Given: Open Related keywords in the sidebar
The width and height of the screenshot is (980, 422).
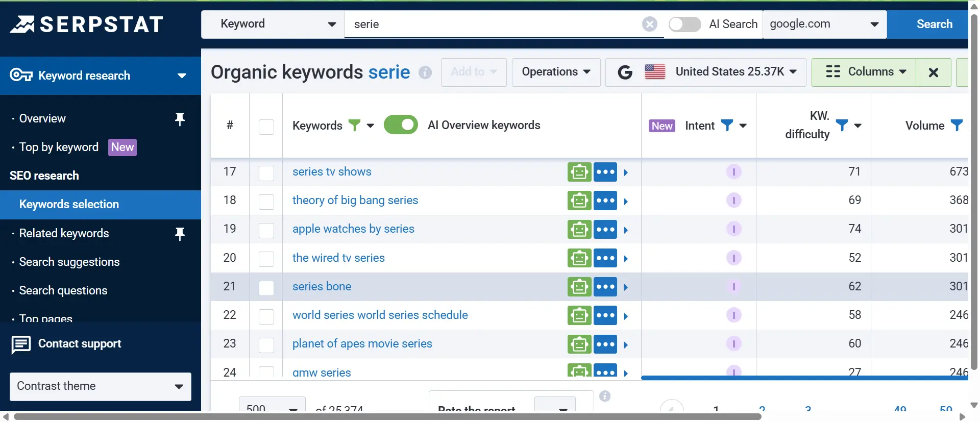Looking at the screenshot, I should pos(64,233).
